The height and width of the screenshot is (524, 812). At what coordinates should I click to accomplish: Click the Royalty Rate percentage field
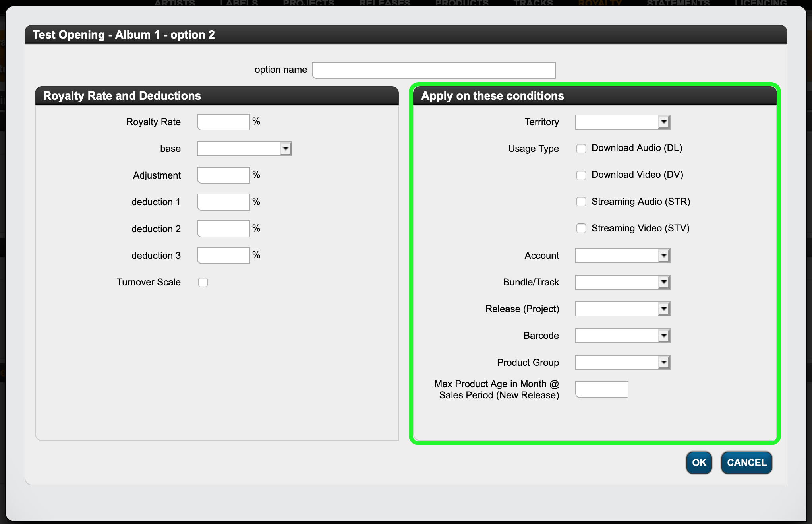tap(224, 122)
